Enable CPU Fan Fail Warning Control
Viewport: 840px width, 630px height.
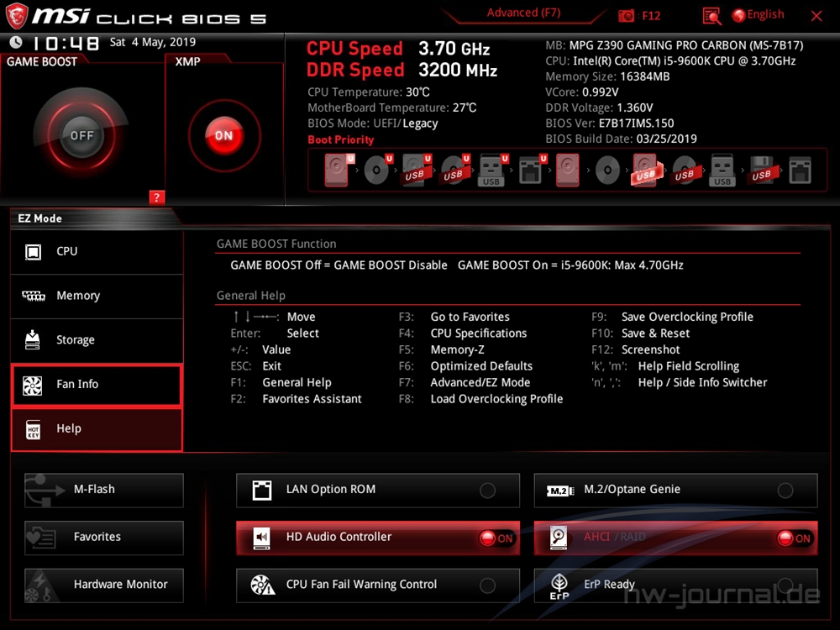point(378,585)
